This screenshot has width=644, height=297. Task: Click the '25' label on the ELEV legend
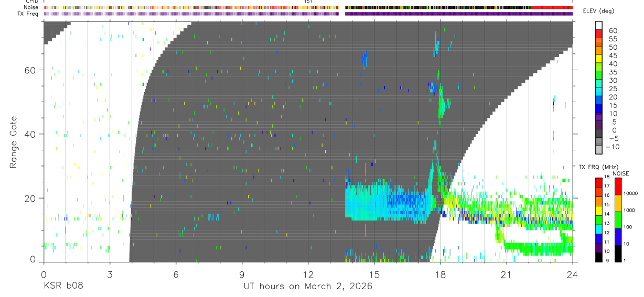[x=612, y=89]
